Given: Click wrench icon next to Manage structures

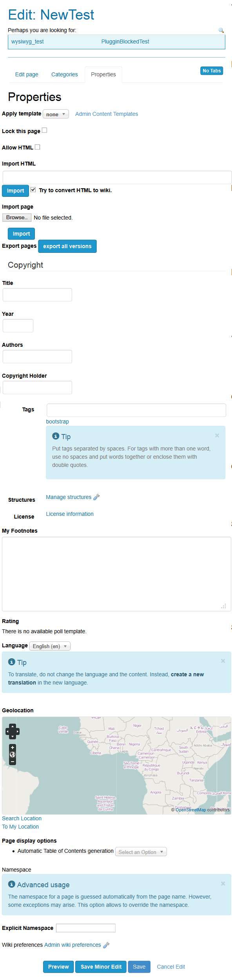Looking at the screenshot, I should tap(96, 497).
